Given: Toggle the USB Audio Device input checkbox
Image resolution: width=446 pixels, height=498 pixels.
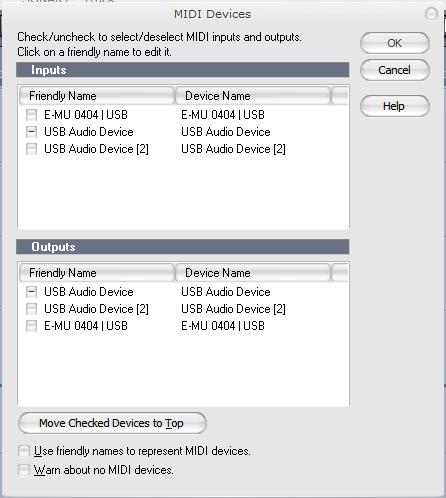Looking at the screenshot, I should pos(31,132).
